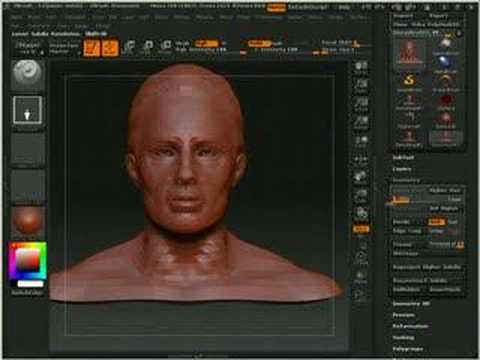Click the Scroll icon on right shelf
Screen dimensions: 480x360
coord(361,68)
